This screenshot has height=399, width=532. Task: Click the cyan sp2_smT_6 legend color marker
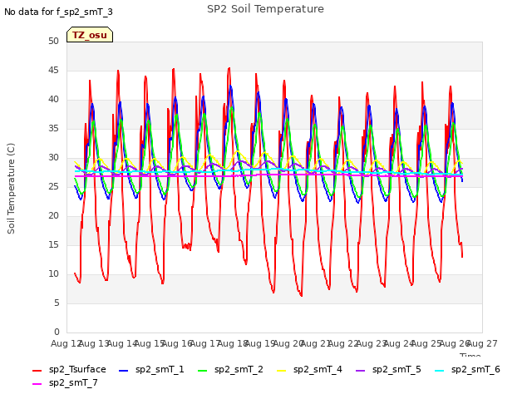(x=440, y=371)
